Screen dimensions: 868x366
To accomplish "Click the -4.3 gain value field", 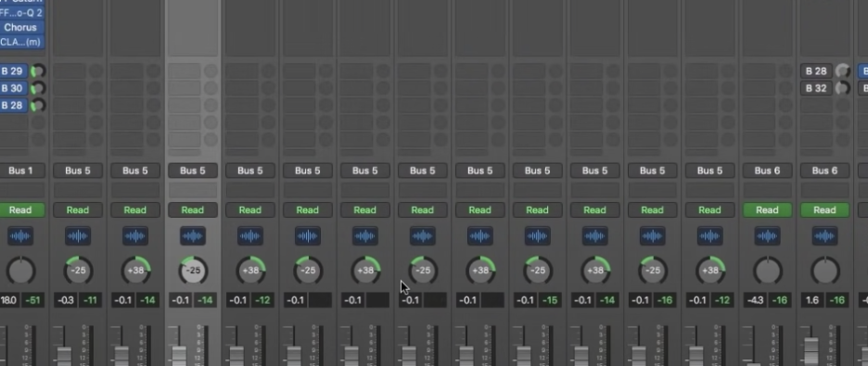I will pyautogui.click(x=756, y=300).
